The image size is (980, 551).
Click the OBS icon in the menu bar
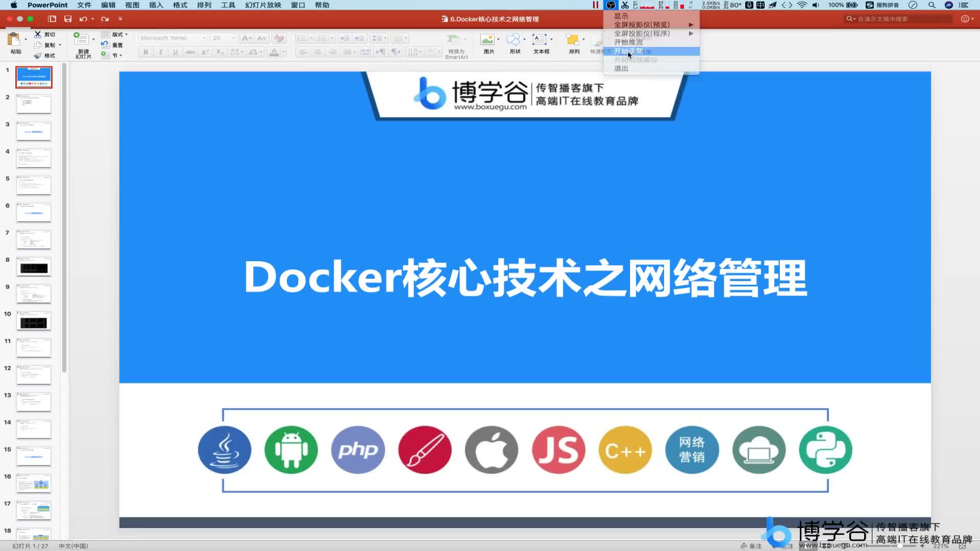coord(611,5)
